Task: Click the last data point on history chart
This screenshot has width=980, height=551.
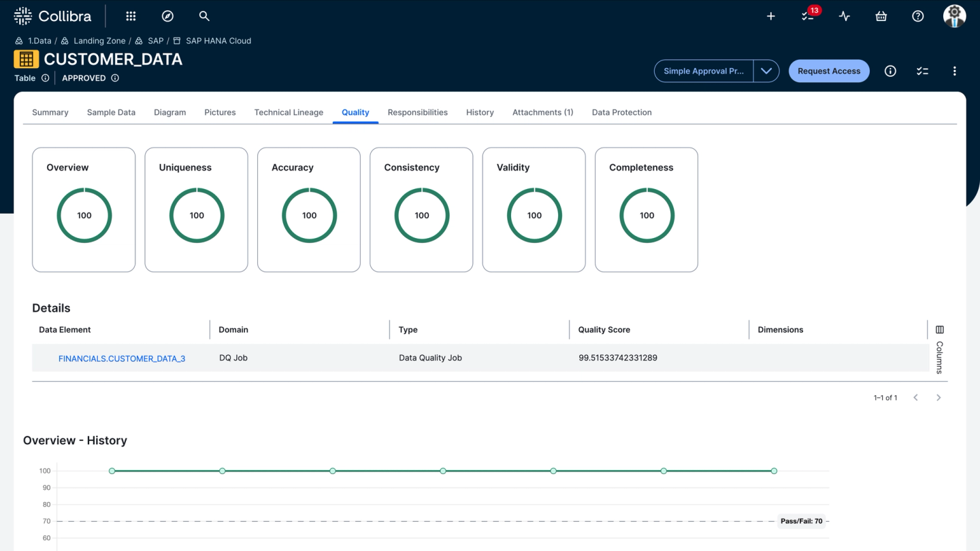Action: pyautogui.click(x=774, y=471)
